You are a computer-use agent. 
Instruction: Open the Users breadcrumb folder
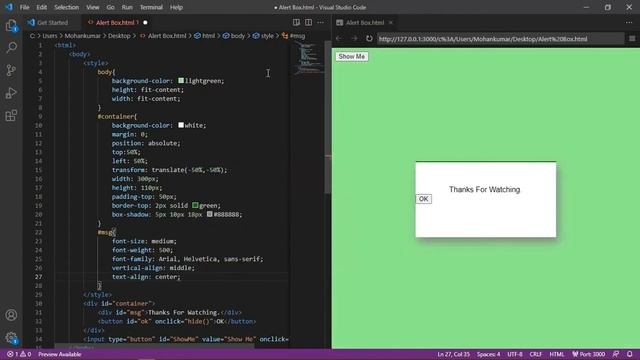(x=50, y=36)
